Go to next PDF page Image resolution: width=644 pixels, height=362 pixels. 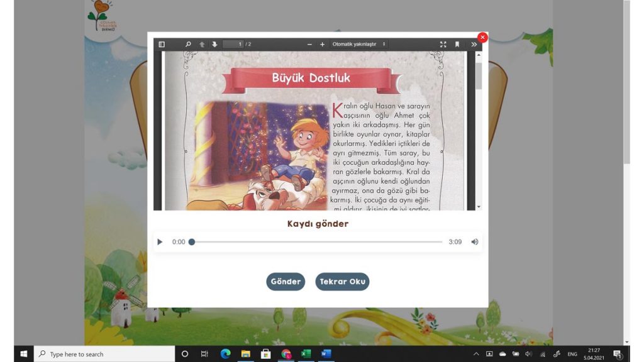[214, 45]
